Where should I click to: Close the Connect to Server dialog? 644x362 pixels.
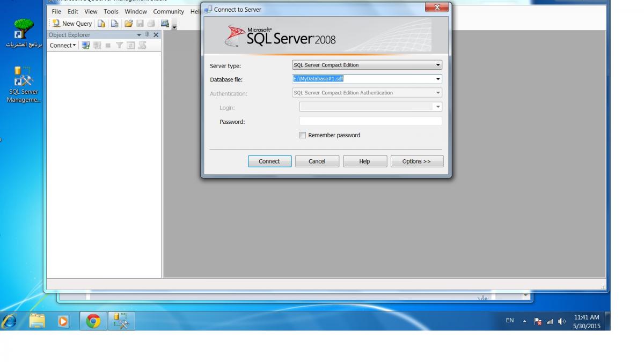point(437,7)
